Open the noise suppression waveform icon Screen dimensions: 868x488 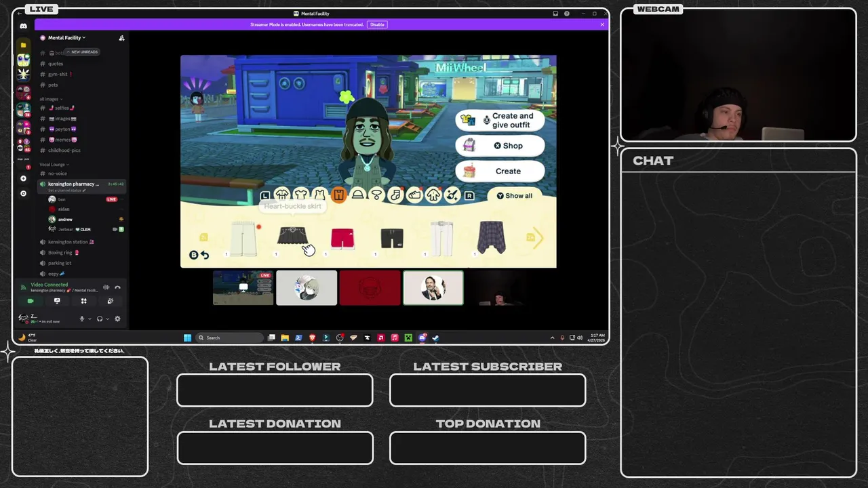[106, 287]
